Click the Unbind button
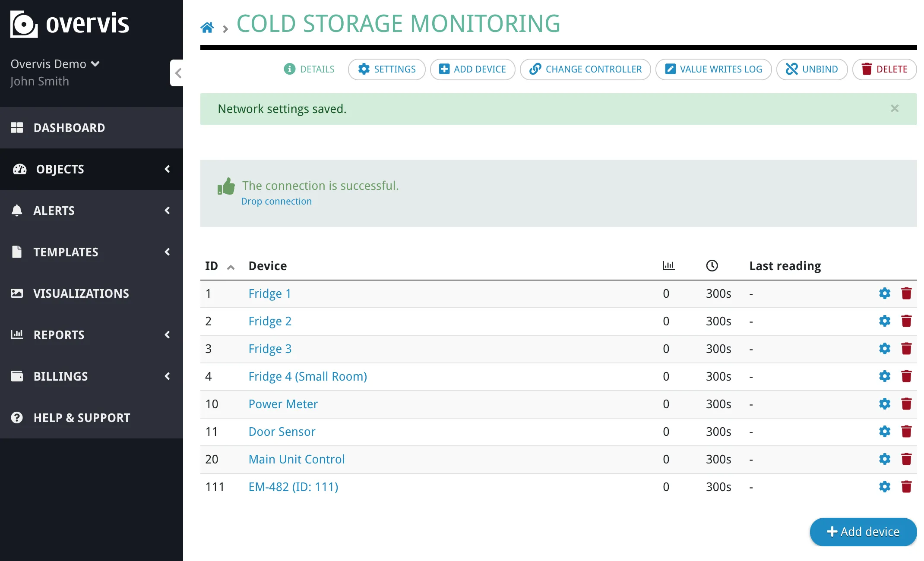 click(x=812, y=69)
